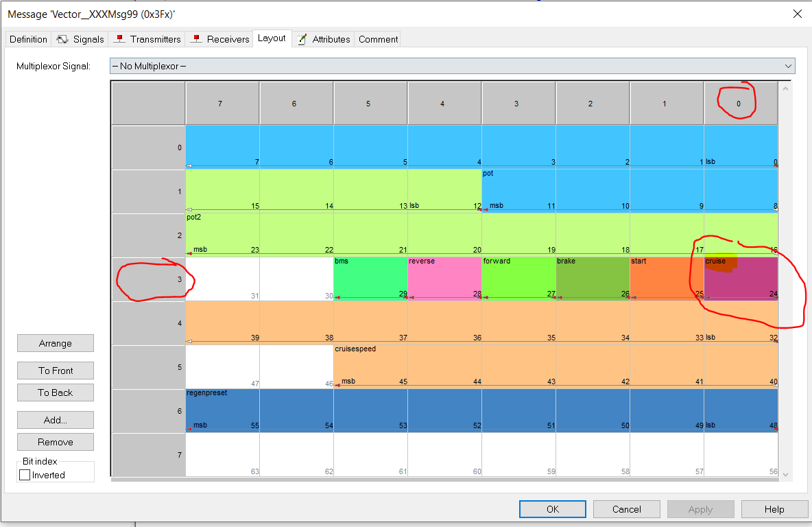Viewport: 812px width, 527px height.
Task: Expand the Multiplexor Signal dropdown
Action: click(x=787, y=66)
